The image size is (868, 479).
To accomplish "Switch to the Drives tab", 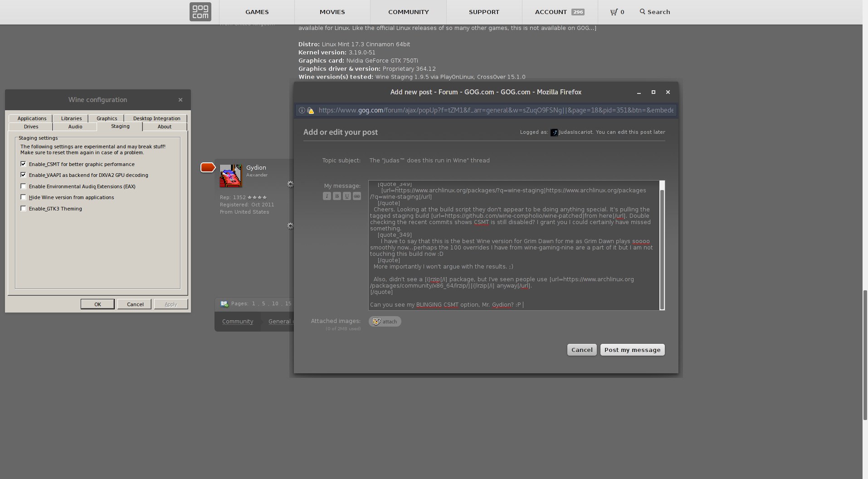I will coord(31,127).
